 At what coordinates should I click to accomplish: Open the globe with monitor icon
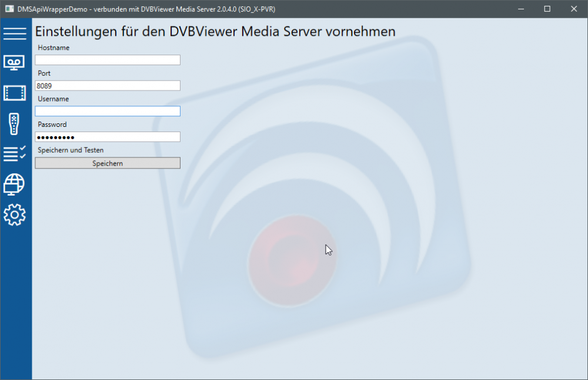click(14, 184)
